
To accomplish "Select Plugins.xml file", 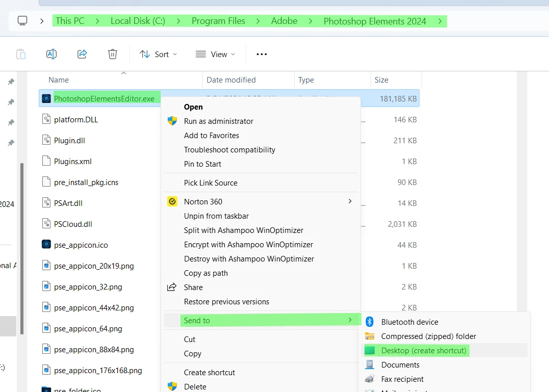I will tap(73, 162).
